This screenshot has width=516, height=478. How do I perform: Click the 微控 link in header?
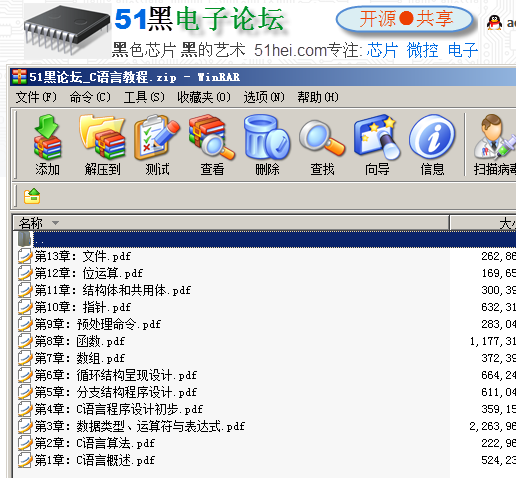click(422, 50)
